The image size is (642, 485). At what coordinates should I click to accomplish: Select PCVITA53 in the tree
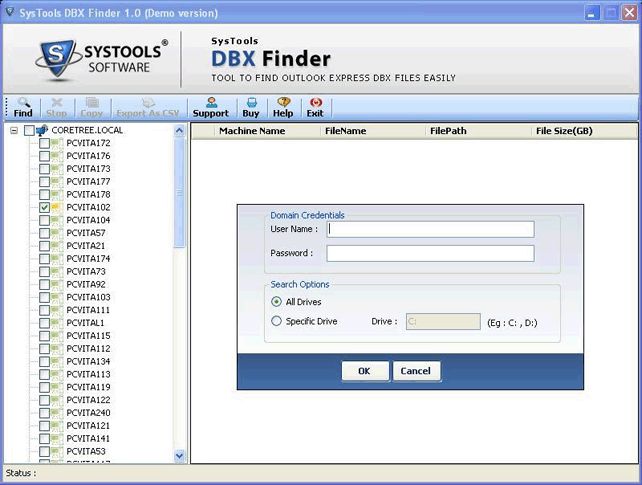86,452
